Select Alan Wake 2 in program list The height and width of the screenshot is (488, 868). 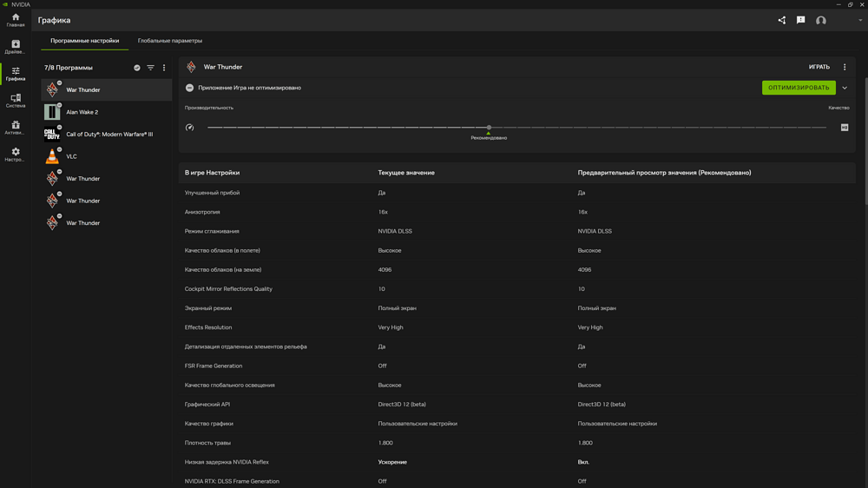point(106,112)
